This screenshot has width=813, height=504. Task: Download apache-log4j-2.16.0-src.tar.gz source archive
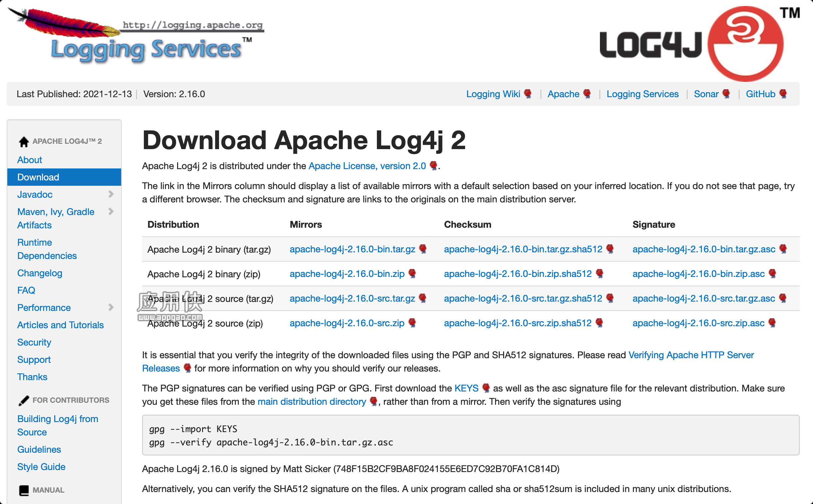352,298
